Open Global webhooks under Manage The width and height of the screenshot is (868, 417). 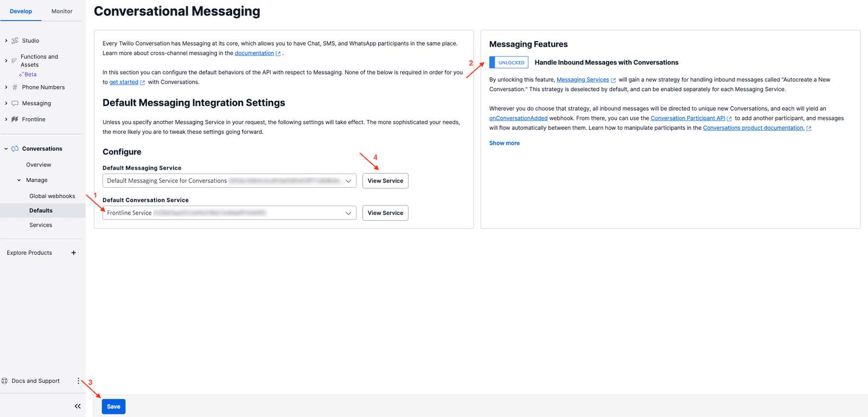(52, 196)
